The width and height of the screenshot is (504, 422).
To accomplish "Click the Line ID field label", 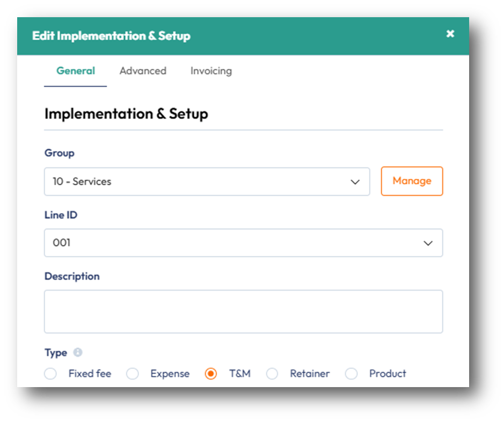I will point(61,215).
